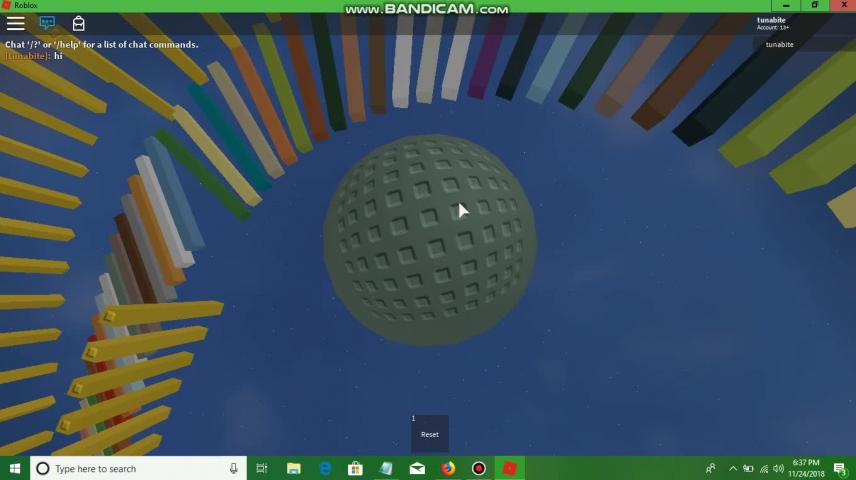Open the Mail app on the taskbar
Screen dimensions: 856x480
tap(418, 469)
